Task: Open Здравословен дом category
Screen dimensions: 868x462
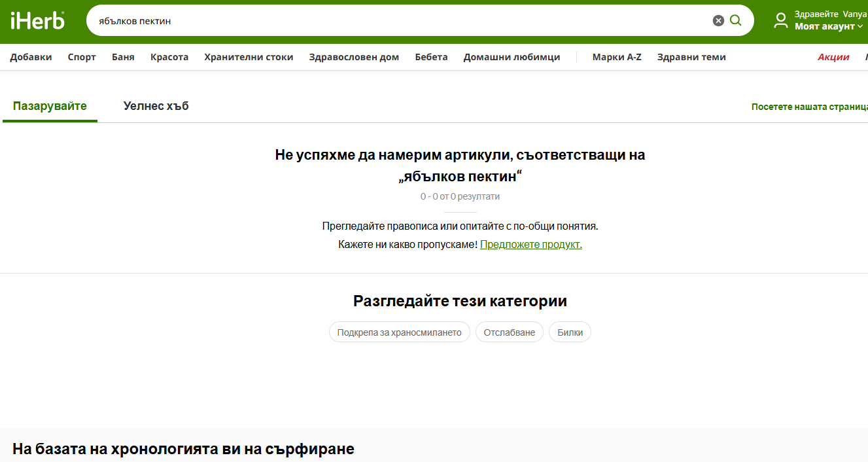Action: (x=354, y=57)
